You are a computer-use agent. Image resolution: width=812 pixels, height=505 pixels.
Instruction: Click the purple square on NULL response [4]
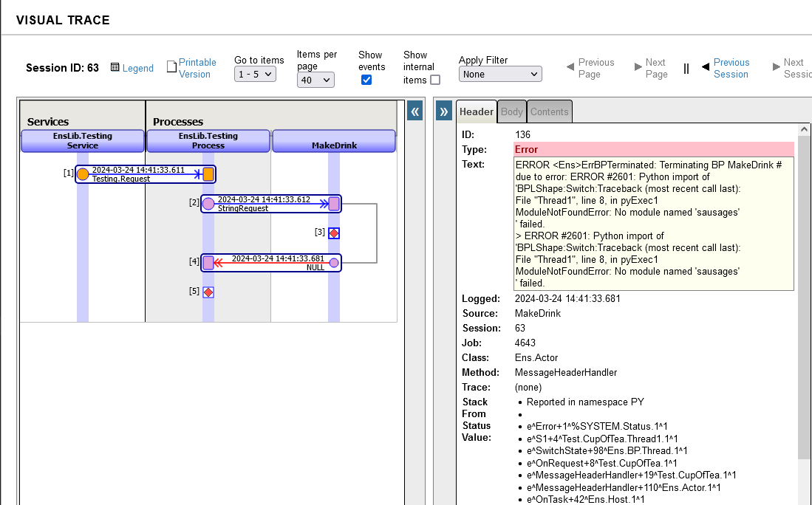pyautogui.click(x=208, y=263)
